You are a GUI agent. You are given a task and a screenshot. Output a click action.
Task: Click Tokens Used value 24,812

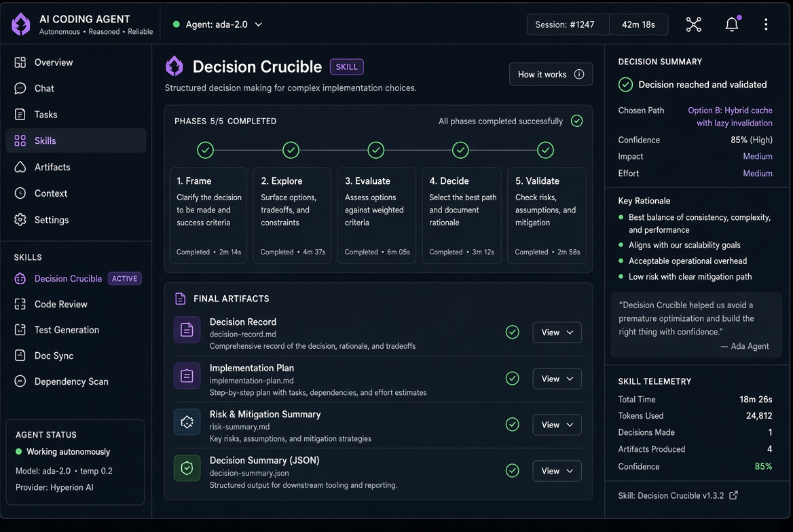[758, 416]
